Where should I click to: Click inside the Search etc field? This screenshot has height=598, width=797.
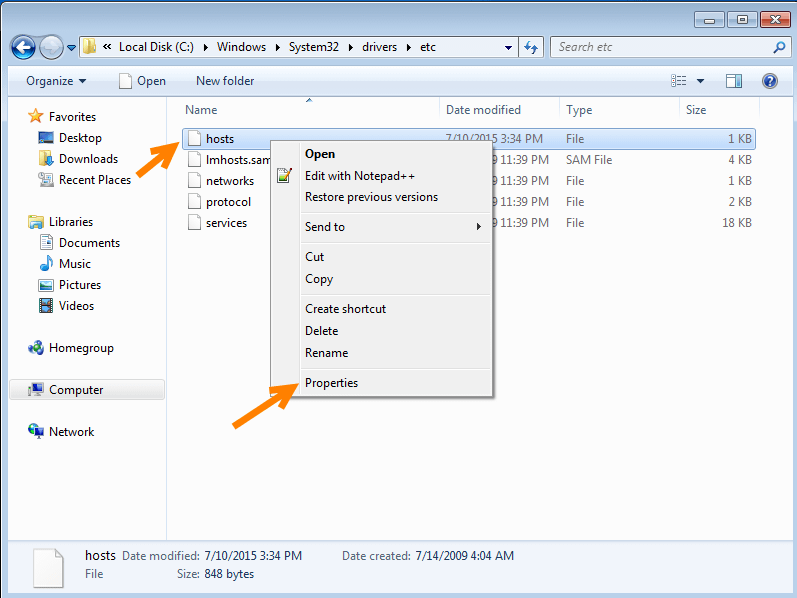660,47
